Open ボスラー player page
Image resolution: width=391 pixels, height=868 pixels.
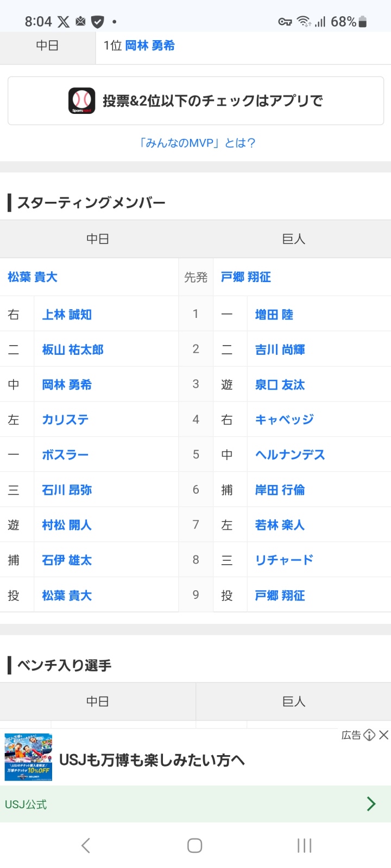65,455
